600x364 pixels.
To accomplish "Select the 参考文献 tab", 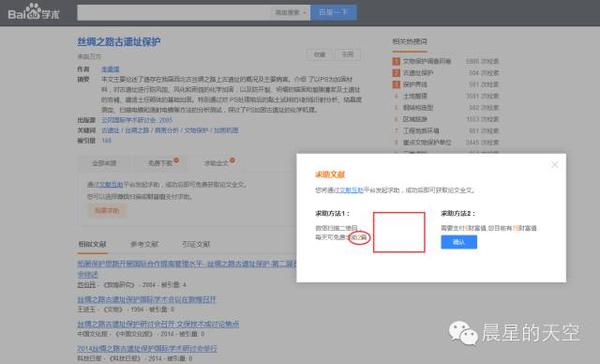I will pyautogui.click(x=144, y=244).
